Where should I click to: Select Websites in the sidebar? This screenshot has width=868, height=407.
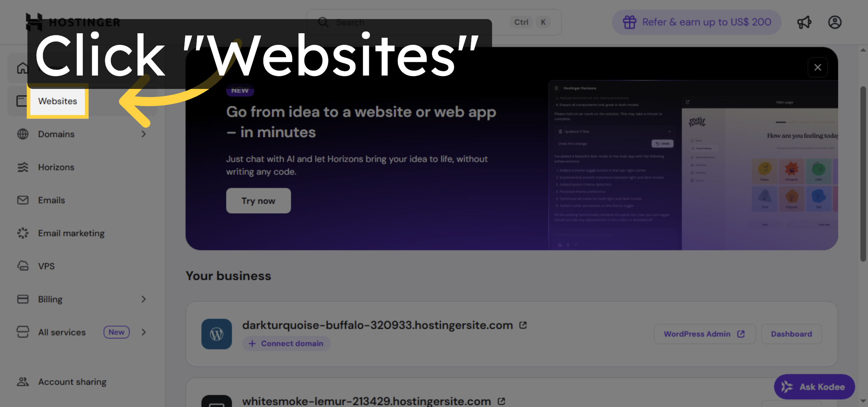click(58, 101)
